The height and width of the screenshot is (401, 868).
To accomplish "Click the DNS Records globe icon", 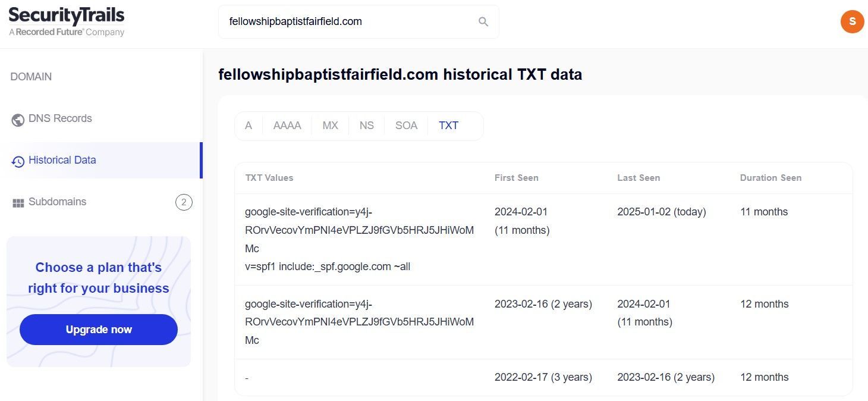I will pos(18,120).
